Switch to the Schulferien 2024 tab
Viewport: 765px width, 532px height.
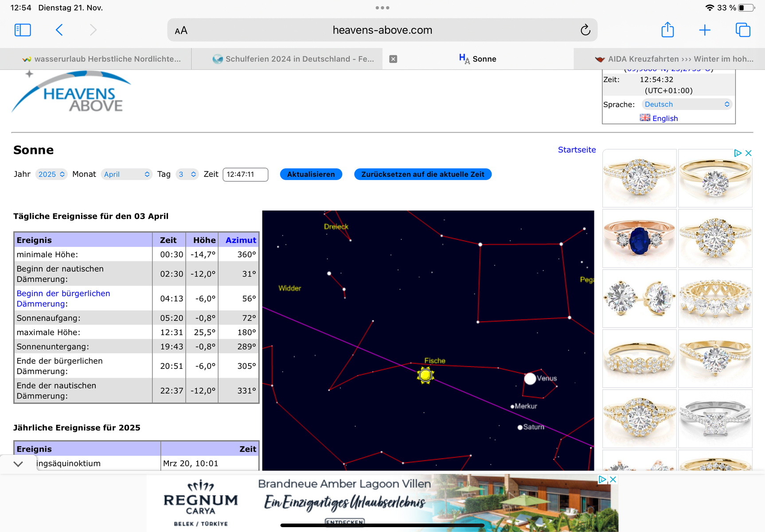pyautogui.click(x=293, y=59)
